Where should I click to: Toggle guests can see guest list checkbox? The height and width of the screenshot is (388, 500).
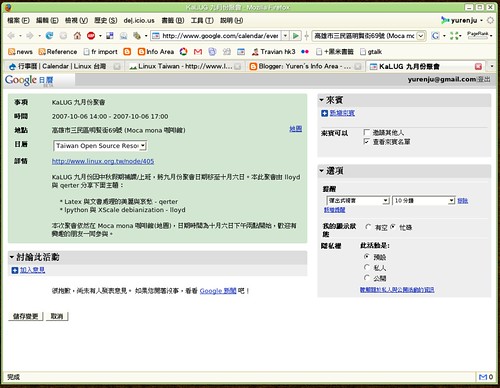click(x=367, y=142)
